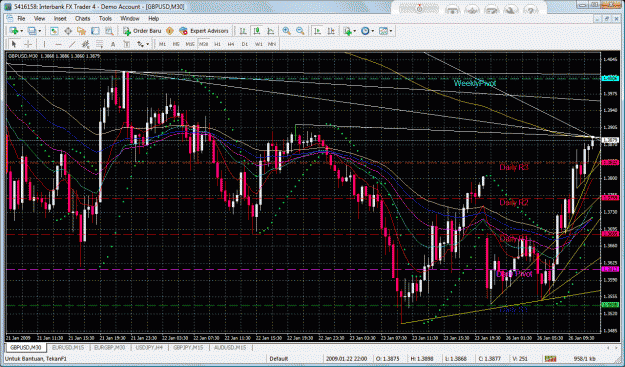Click the Order Baru button
The image size is (625, 367).
pos(142,31)
